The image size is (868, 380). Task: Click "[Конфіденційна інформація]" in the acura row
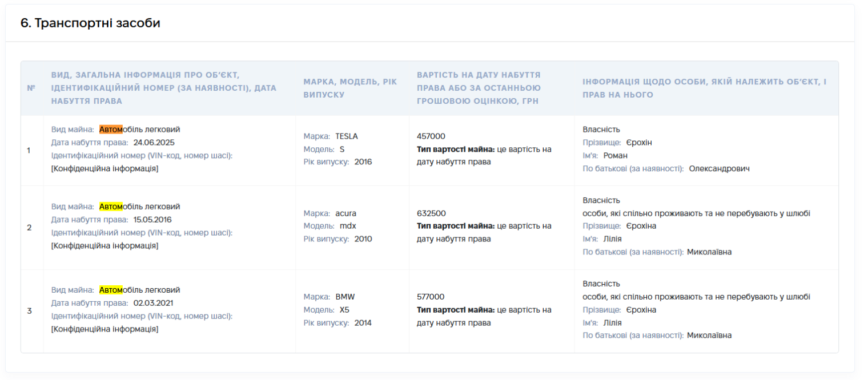point(105,246)
